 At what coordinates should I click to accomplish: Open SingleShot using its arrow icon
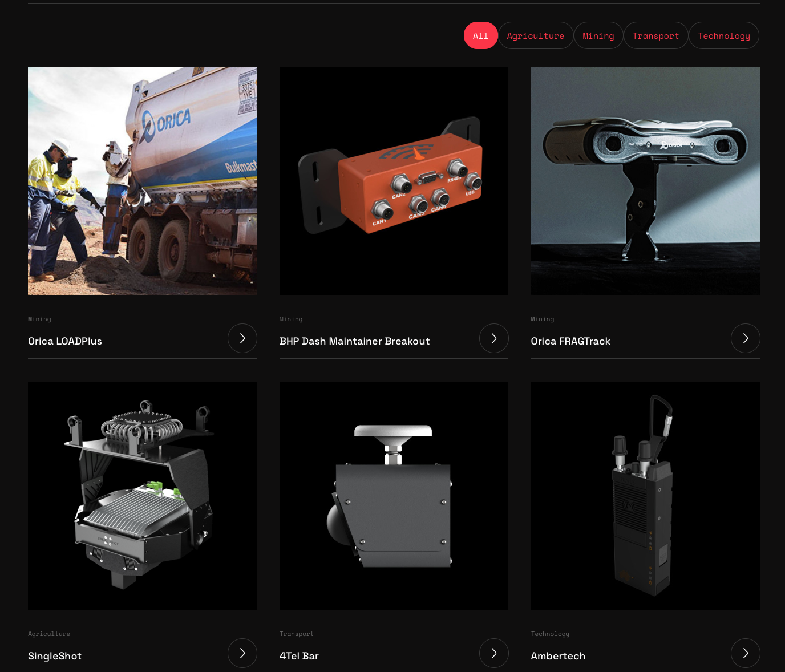click(x=242, y=653)
